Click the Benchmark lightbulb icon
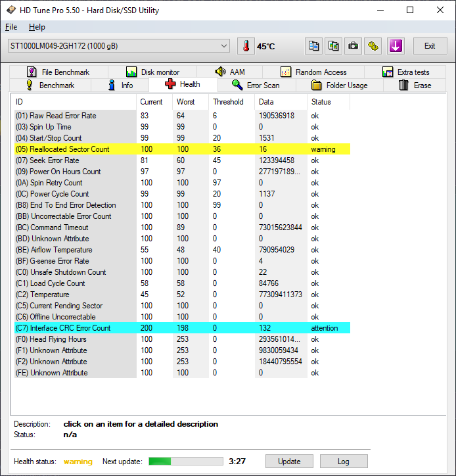Screen dimensions: 456x476 (30, 85)
